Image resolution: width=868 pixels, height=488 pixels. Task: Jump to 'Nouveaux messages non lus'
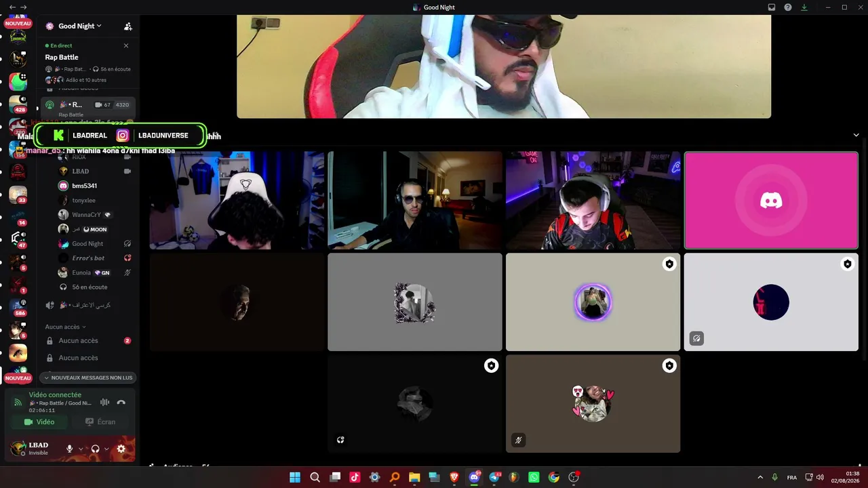point(88,378)
